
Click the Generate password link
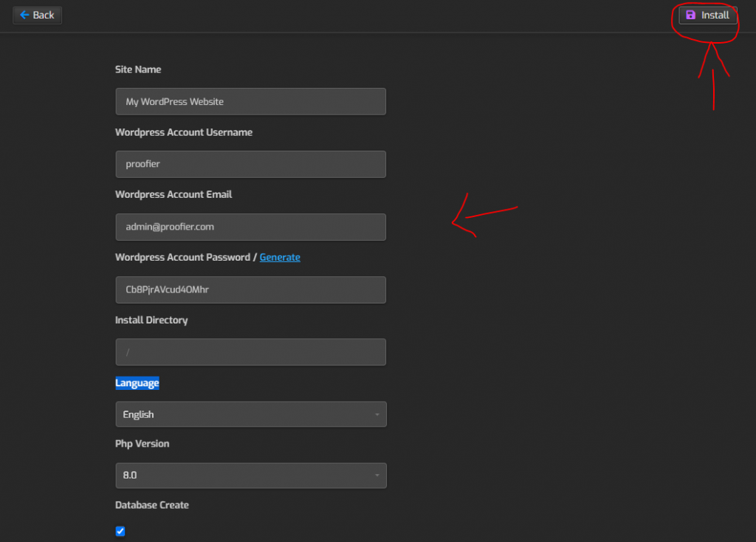tap(280, 257)
